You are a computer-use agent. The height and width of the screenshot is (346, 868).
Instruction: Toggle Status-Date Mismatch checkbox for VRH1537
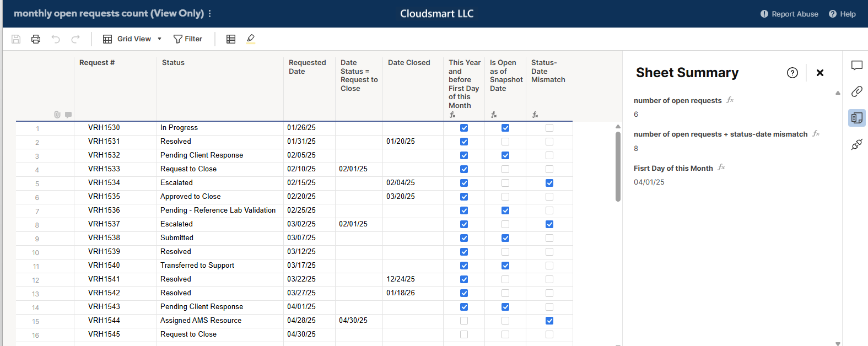coord(549,224)
